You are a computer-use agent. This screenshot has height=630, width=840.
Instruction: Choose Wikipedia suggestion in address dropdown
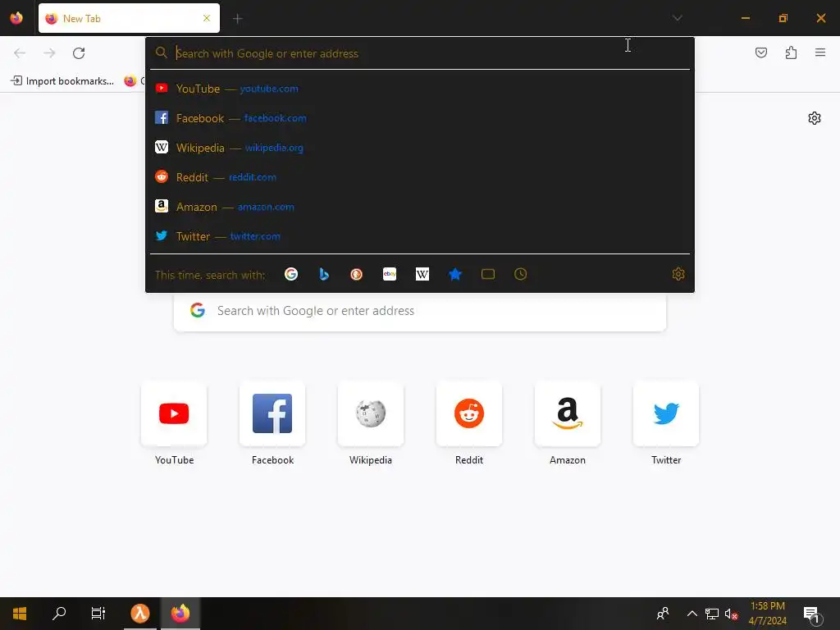click(x=420, y=148)
